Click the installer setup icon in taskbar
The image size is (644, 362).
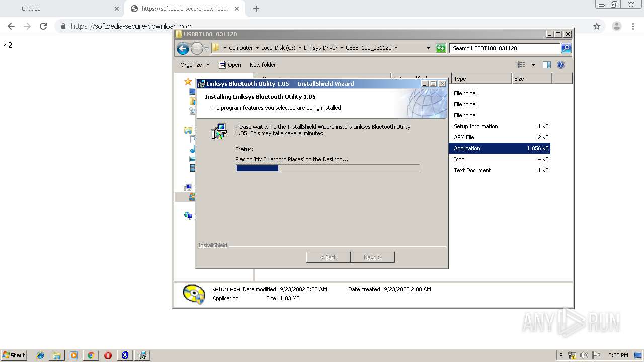[x=143, y=355]
